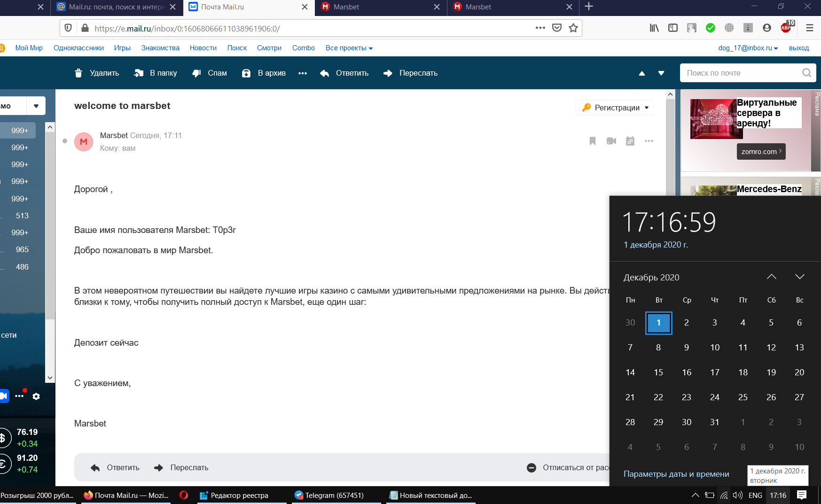The height and width of the screenshot is (504, 821).
Task: Go to the previous message with the up arrow
Action: [642, 73]
